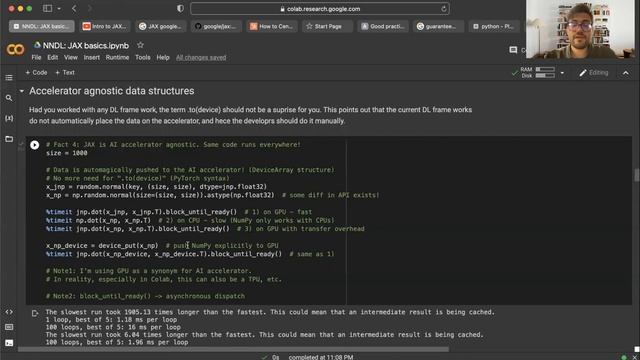The height and width of the screenshot is (360, 640).
Task: Open the find and replace sidebar
Action: tap(9, 98)
